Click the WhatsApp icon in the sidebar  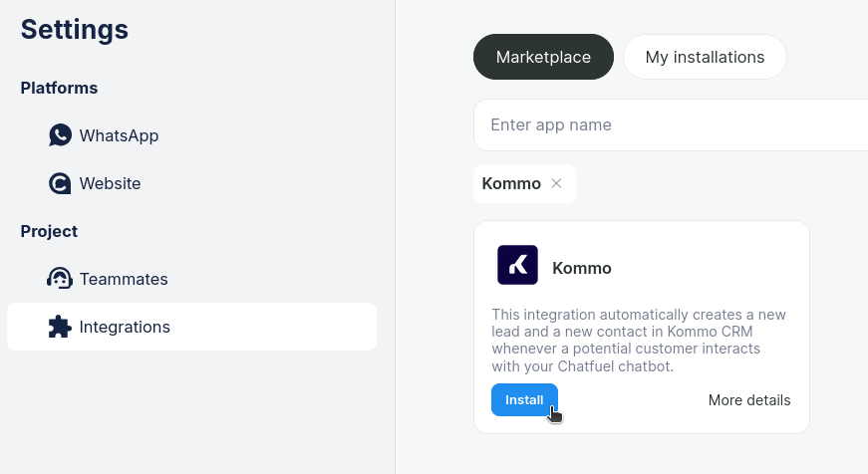(x=60, y=135)
